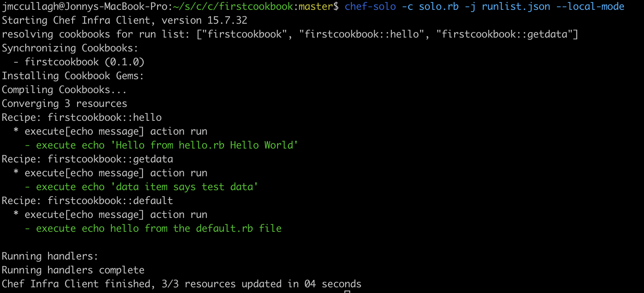This screenshot has width=644, height=293.
Task: Click the version number 15.7.32
Action: (x=227, y=20)
